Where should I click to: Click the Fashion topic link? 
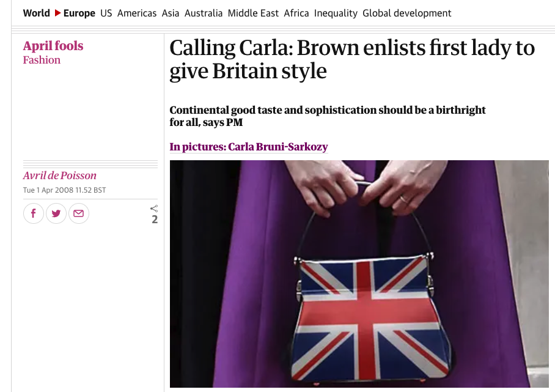(x=42, y=60)
